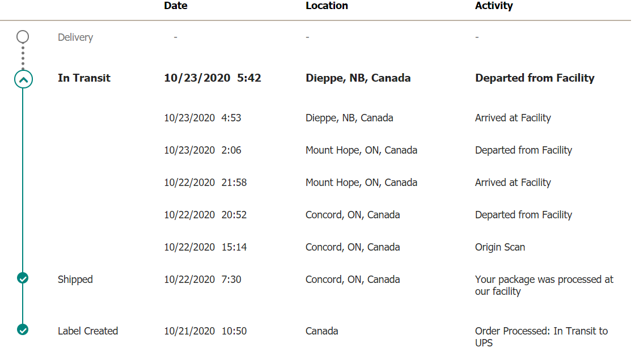Click the dotted line segment below Delivery
This screenshot has width=635, height=364.
tap(23, 57)
